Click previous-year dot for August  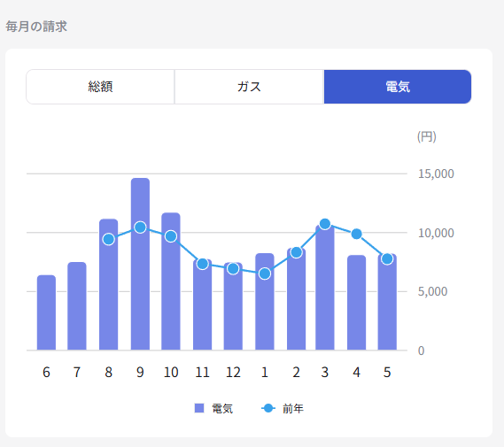[109, 239]
